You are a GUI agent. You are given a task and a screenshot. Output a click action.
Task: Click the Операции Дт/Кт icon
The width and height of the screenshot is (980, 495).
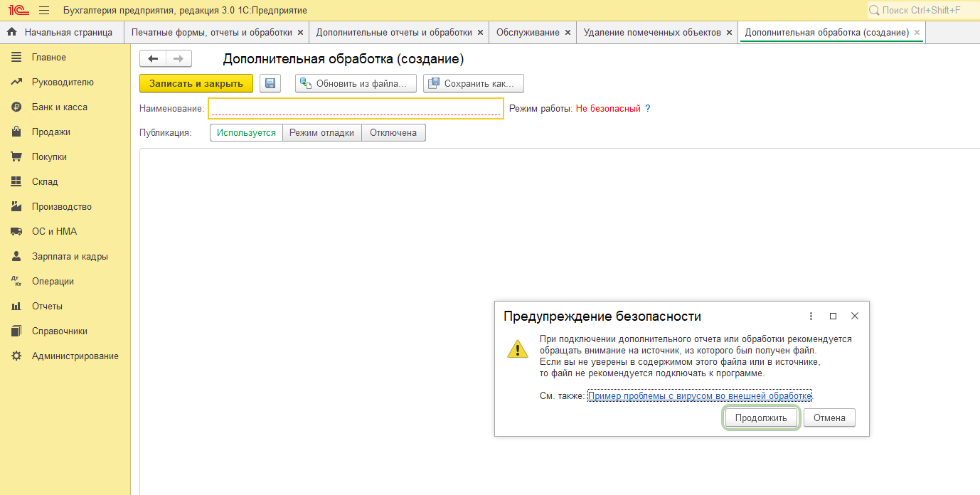coord(16,281)
